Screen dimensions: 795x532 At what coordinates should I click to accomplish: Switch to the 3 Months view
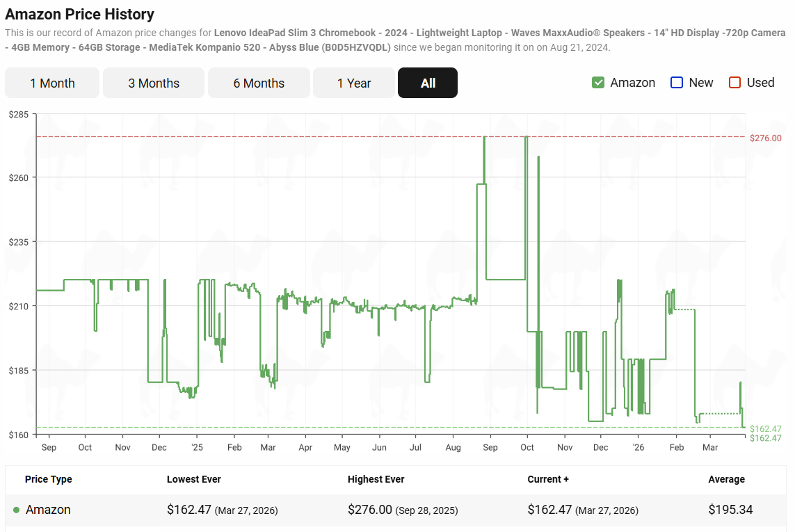154,83
